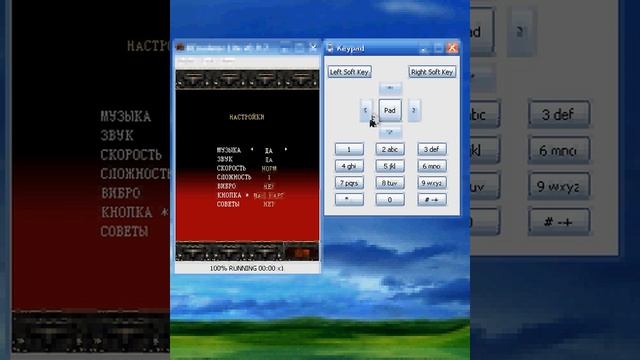Click left arrow next to МУЗЫКА value
Screen dimensions: 640x360
pyautogui.click(x=252, y=150)
